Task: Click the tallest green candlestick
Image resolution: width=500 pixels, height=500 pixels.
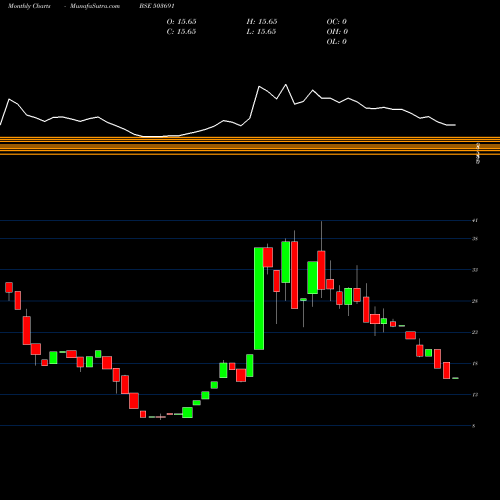Action: (259, 299)
